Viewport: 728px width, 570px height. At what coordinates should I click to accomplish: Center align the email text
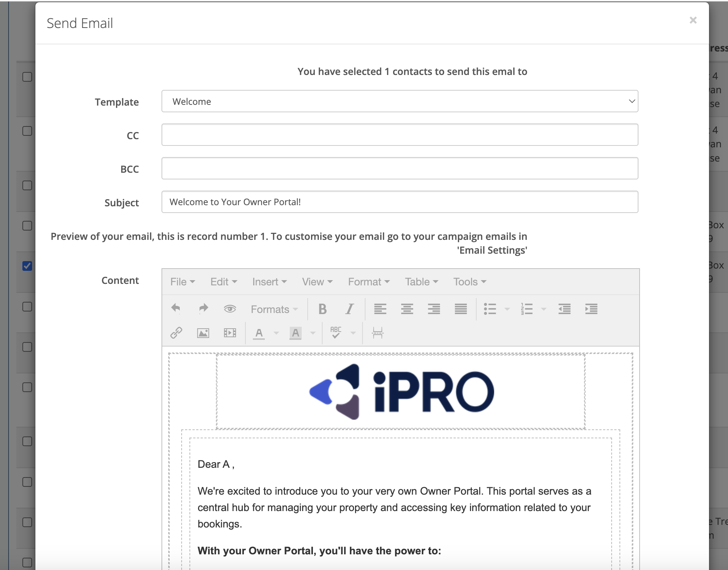click(407, 309)
